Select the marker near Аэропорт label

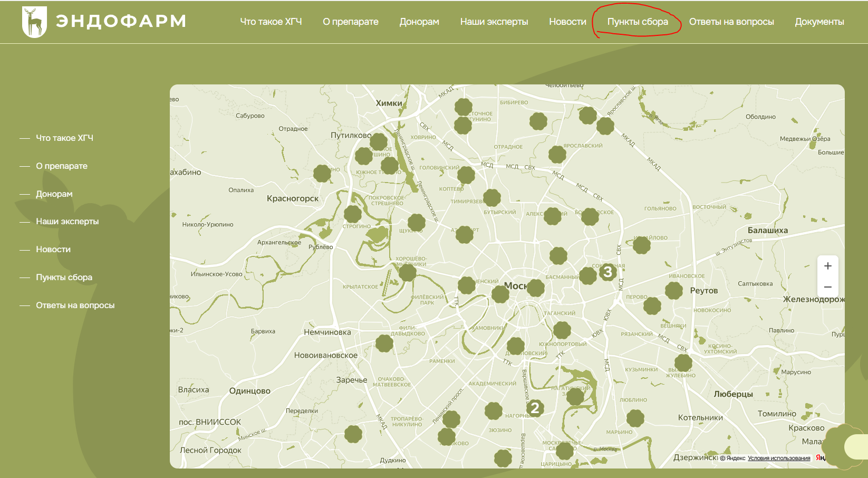pyautogui.click(x=465, y=234)
